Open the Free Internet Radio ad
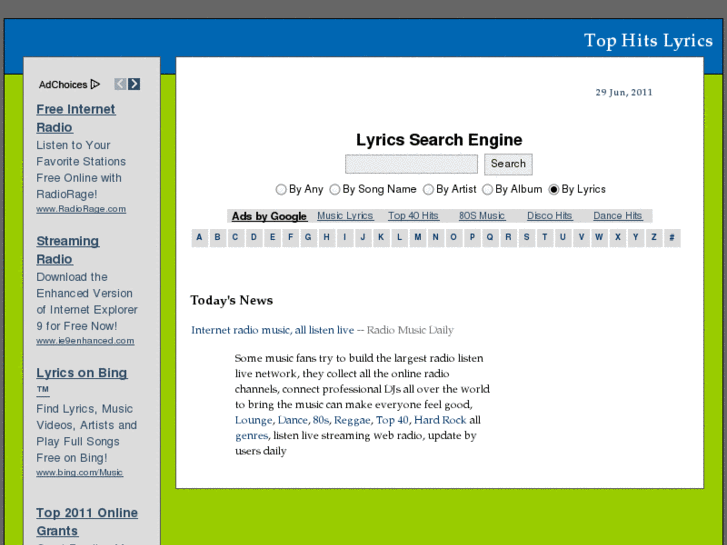 75,118
